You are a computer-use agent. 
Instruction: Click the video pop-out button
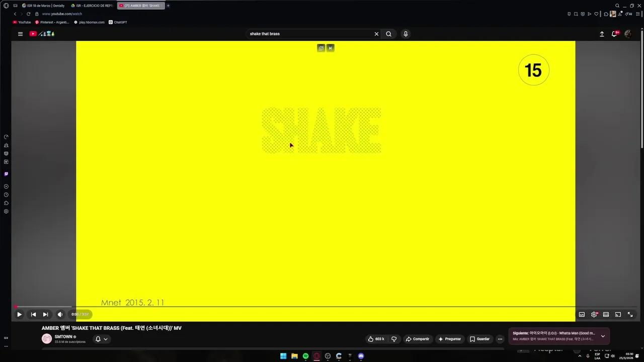click(321, 48)
